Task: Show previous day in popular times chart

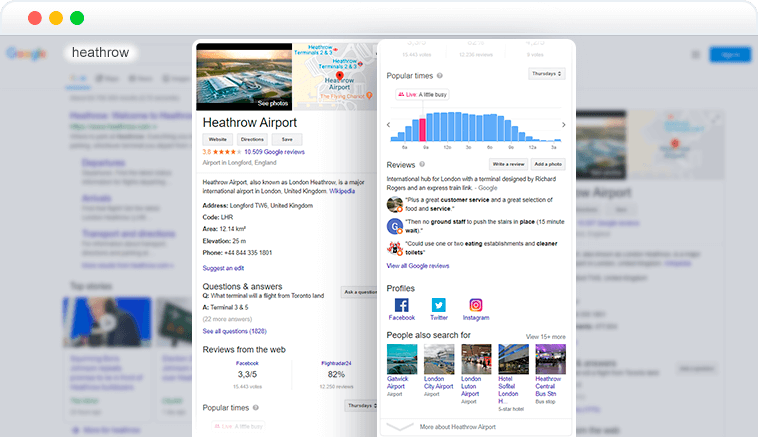Action: [x=389, y=125]
